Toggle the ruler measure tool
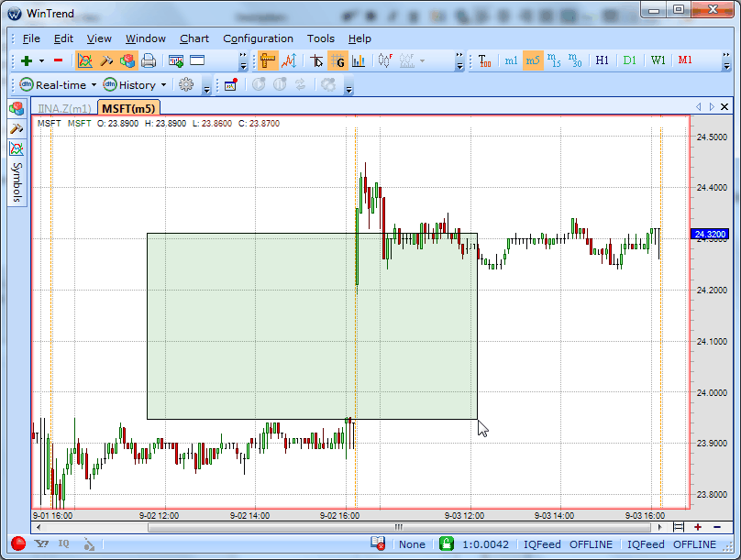This screenshot has height=560, width=741. coord(268,60)
